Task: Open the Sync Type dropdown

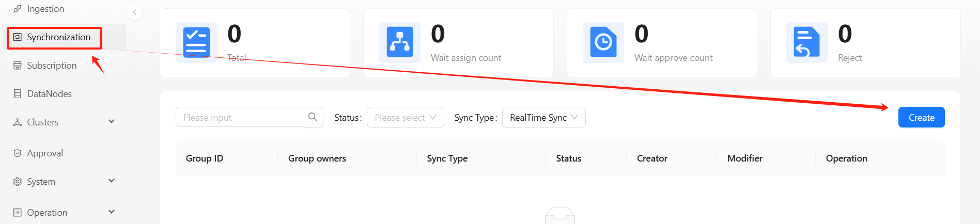Action: [543, 117]
